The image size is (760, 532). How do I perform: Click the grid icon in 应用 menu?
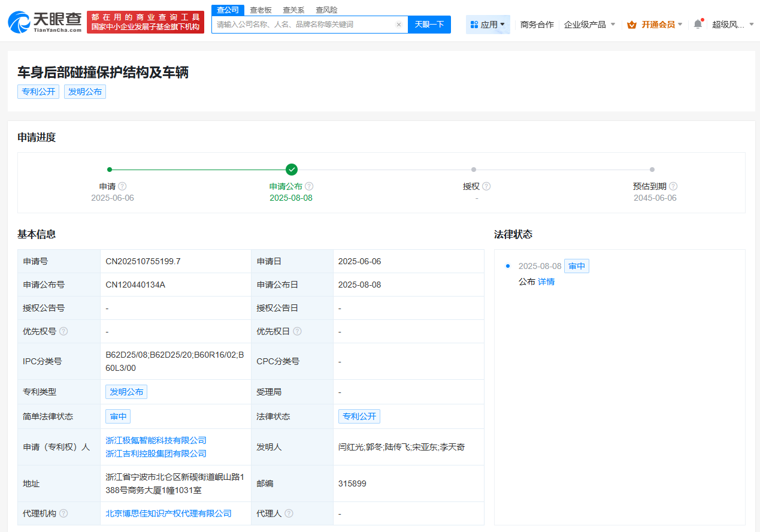click(x=474, y=24)
